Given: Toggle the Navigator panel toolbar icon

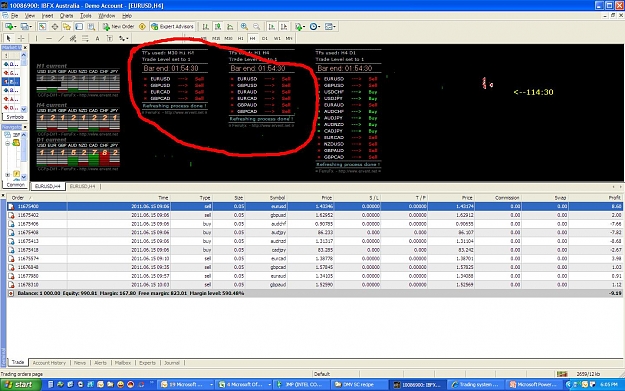Looking at the screenshot, I should coord(67,27).
